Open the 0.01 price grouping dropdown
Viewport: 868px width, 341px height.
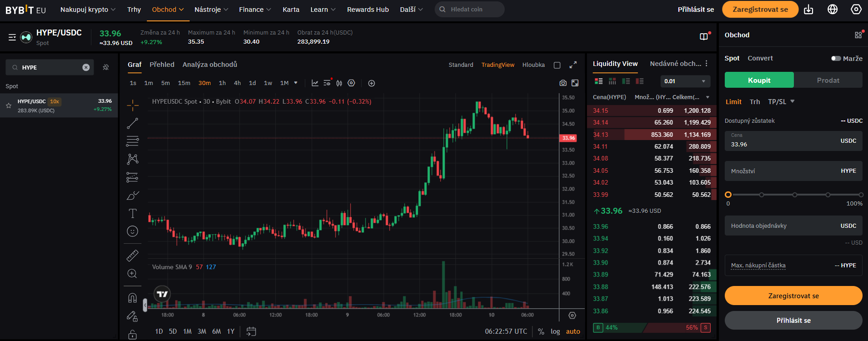click(685, 81)
